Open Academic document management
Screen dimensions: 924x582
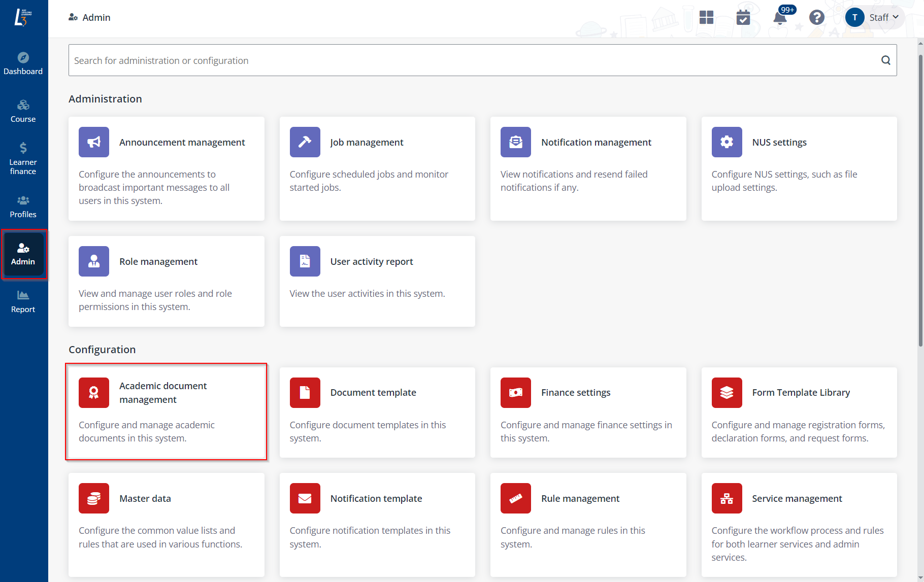pos(166,412)
